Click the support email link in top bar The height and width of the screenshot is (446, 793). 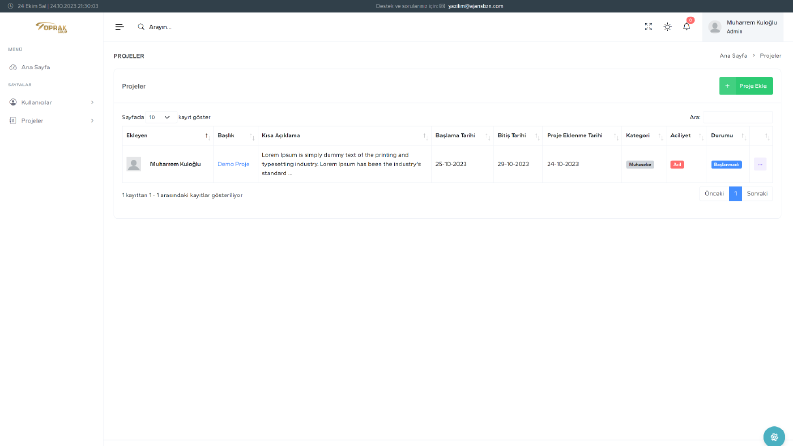475,6
